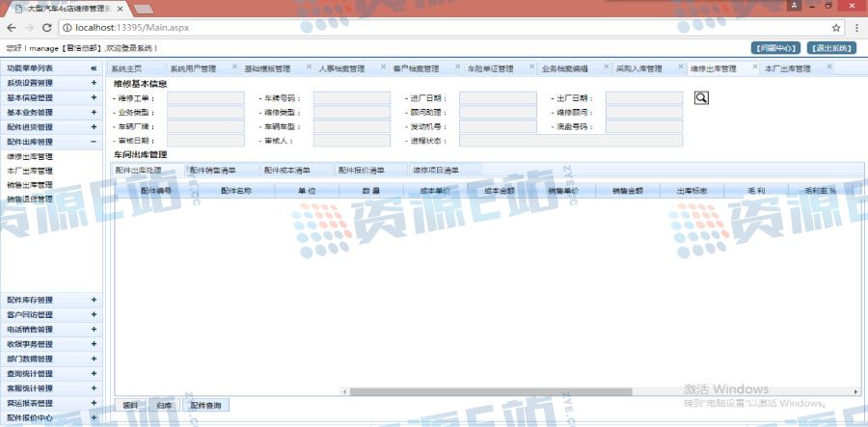Open Chrome's three-dot menu
868x427 pixels.
(854, 28)
